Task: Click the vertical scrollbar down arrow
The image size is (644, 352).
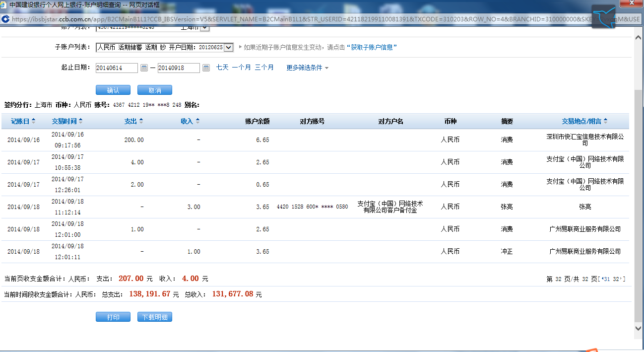Action: tap(639, 328)
